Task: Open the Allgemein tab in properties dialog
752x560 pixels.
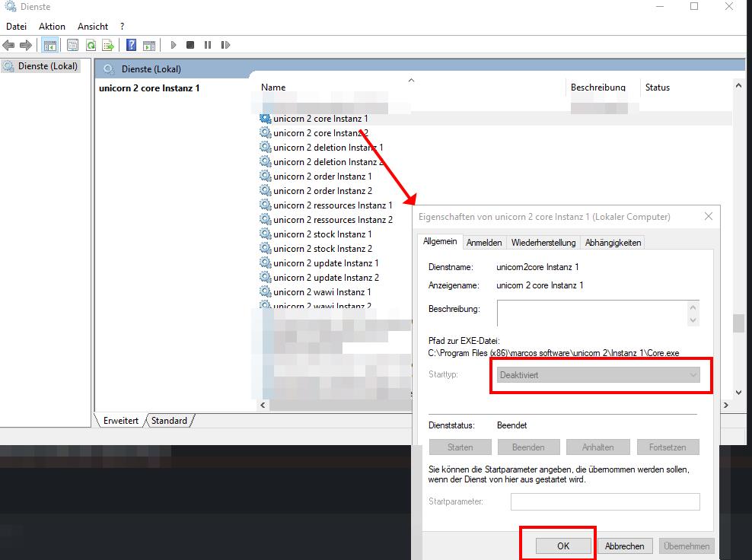Action: (440, 241)
